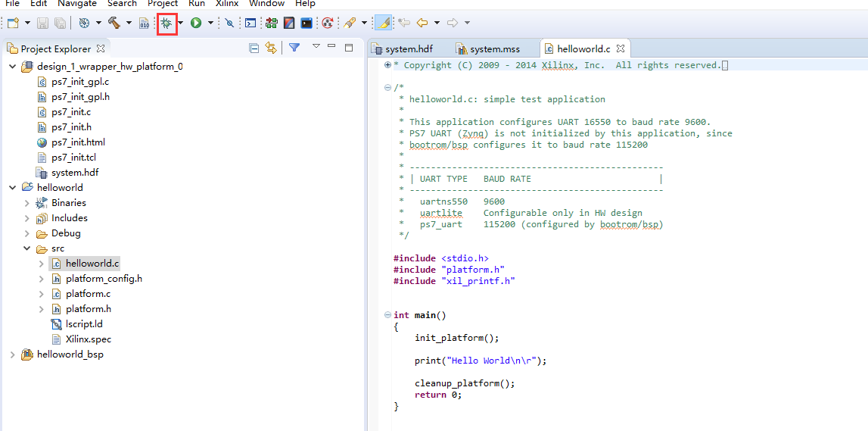Viewport: 868px width, 431px height.
Task: Expand helloworld.c node in tree
Action: click(x=41, y=264)
